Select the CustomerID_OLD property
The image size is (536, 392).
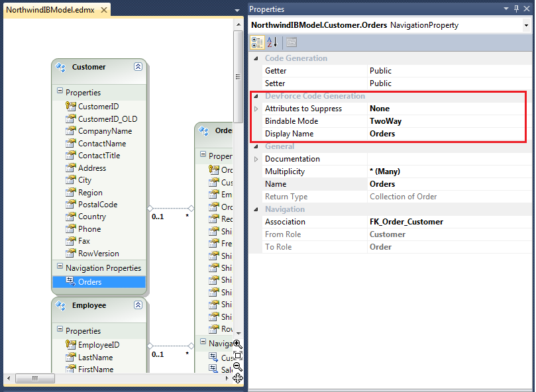click(108, 119)
